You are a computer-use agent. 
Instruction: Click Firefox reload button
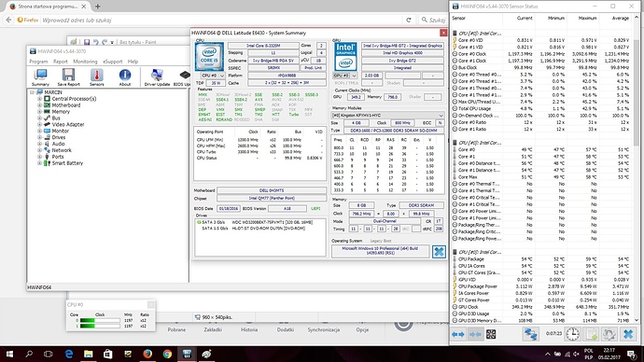(x=409, y=20)
